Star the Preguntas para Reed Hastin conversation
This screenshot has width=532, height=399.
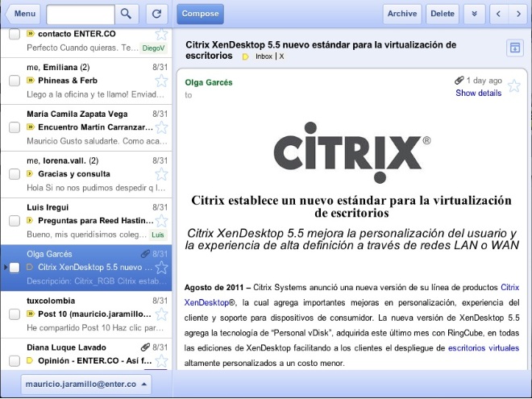click(161, 221)
